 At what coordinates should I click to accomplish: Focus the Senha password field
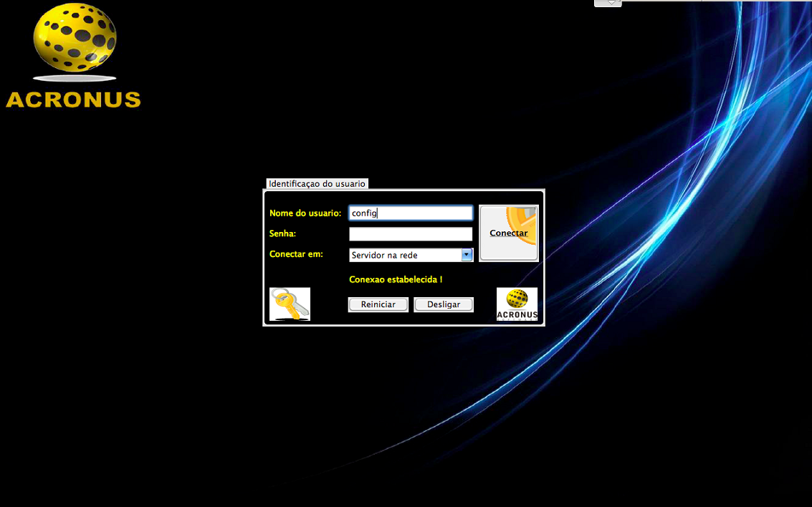tap(411, 234)
